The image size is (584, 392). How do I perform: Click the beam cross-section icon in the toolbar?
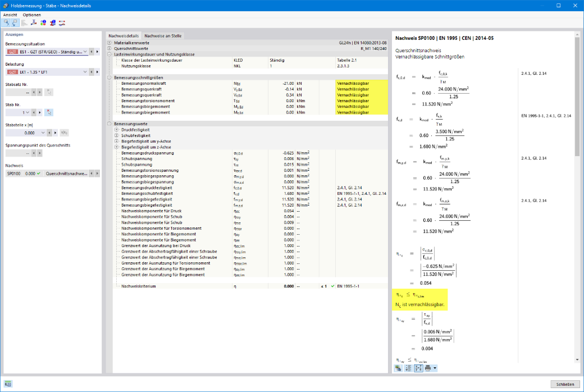click(x=34, y=23)
